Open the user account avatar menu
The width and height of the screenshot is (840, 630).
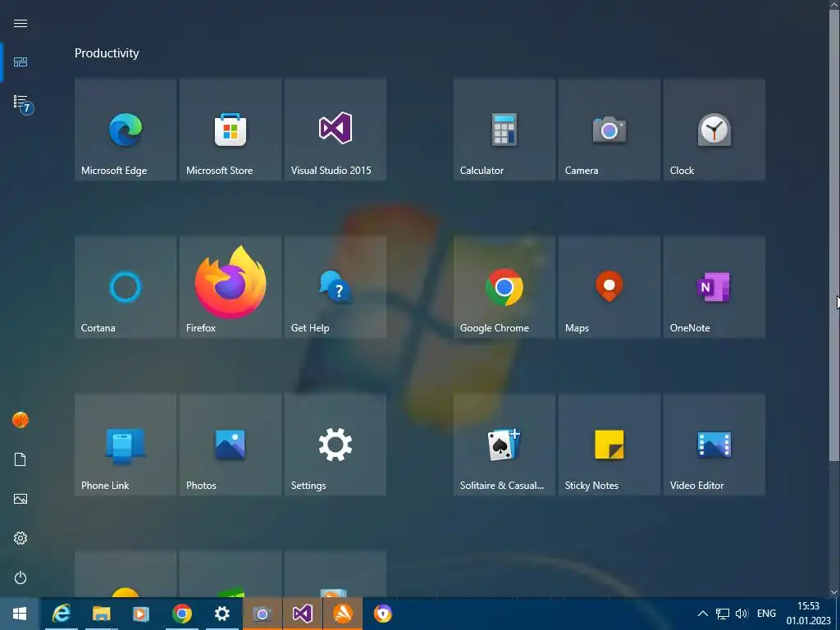[21, 420]
